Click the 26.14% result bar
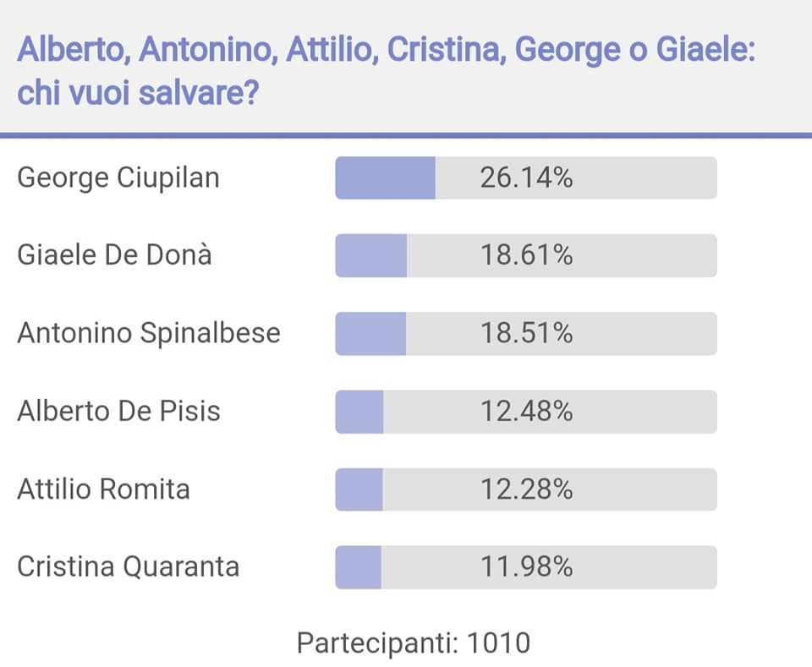 tap(526, 178)
